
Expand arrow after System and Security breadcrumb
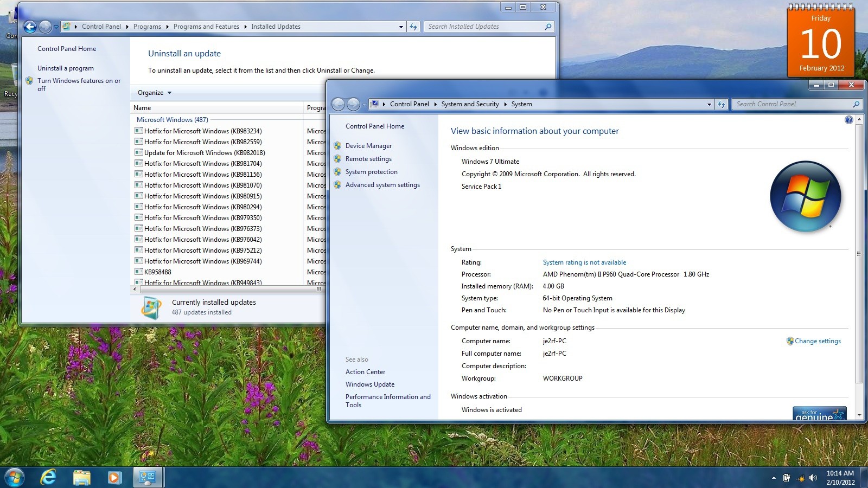coord(505,104)
